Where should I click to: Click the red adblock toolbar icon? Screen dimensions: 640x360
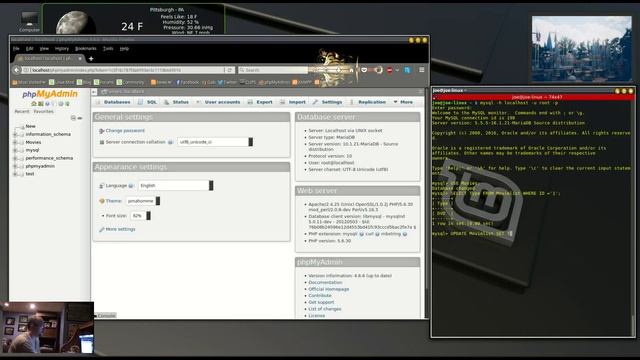click(x=389, y=70)
